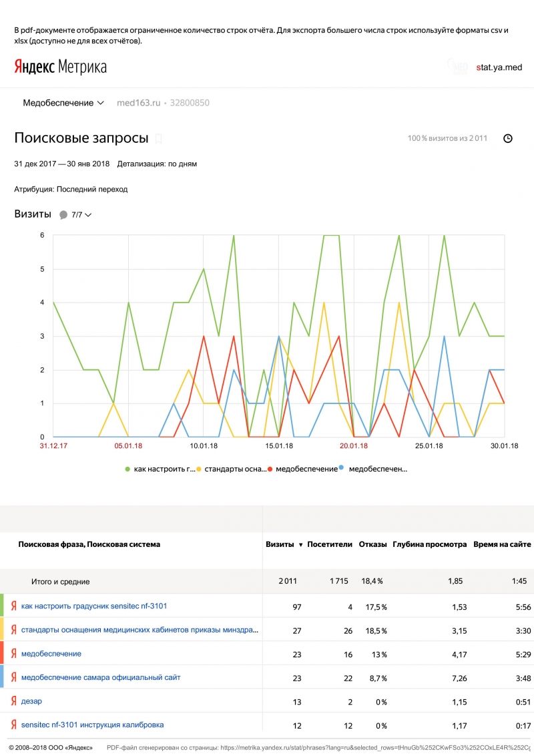Click the 20.01.18 date on chart axis
Viewport: 534px width, 756px height.
coord(354,446)
